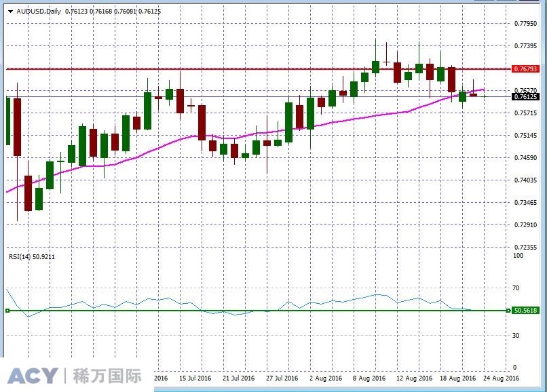
Task: Click the 0.72355 price axis value
Action: tap(526, 248)
